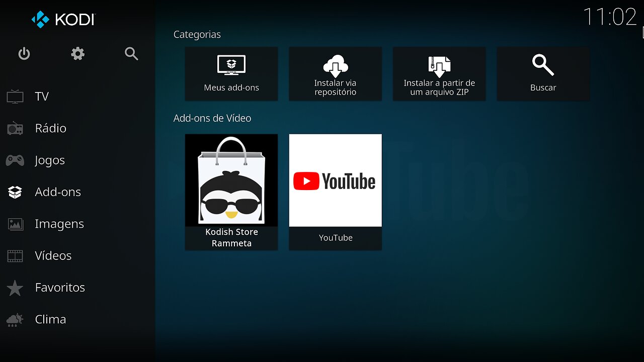Screen dimensions: 644x362
Task: Click the 11:02 clock
Action: [610, 17]
